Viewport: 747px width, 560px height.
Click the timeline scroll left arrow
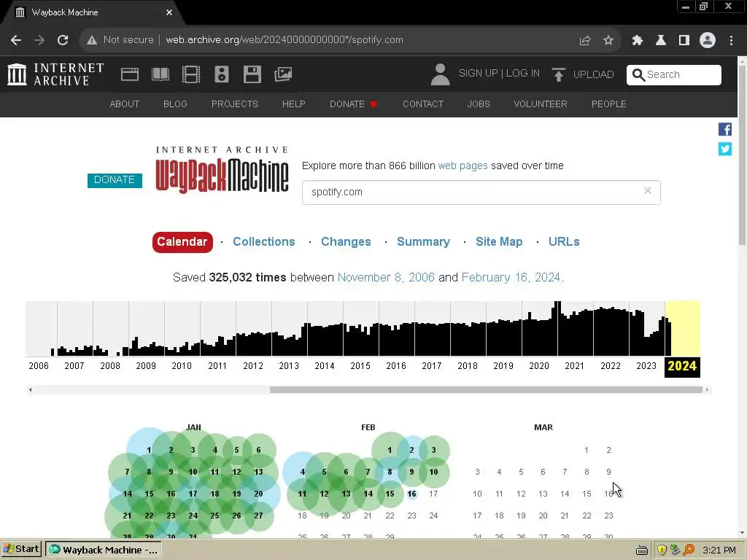(x=31, y=389)
